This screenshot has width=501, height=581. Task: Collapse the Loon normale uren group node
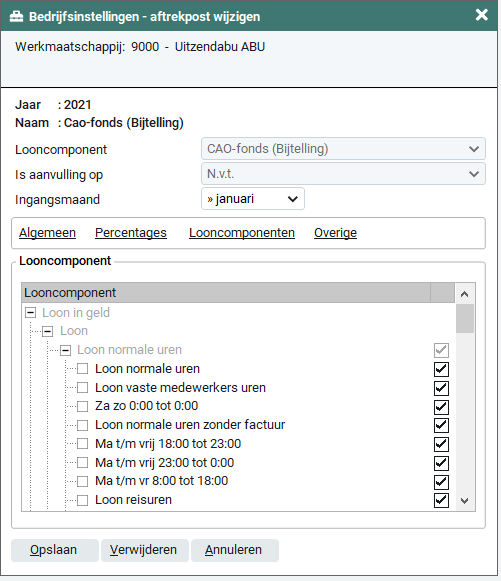coord(66,350)
